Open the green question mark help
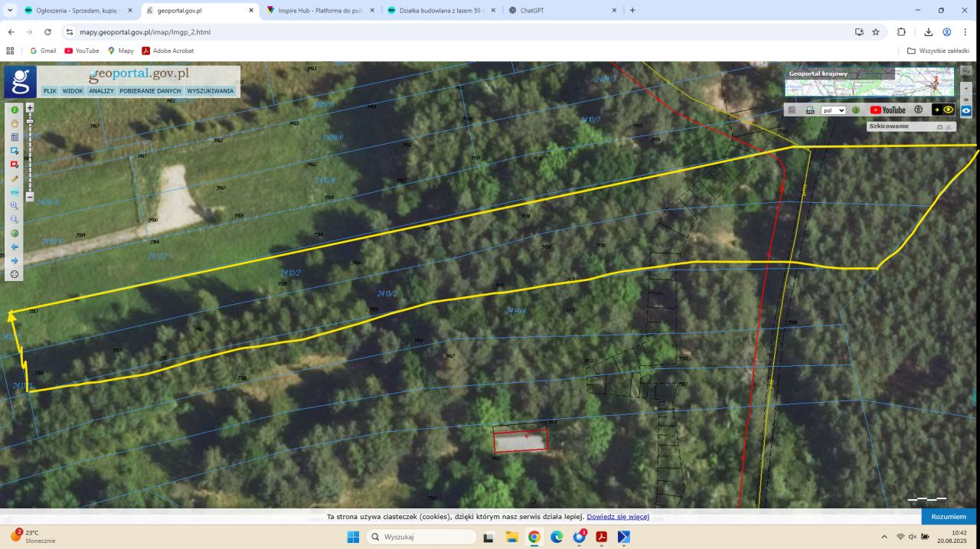The image size is (980, 549). point(856,110)
